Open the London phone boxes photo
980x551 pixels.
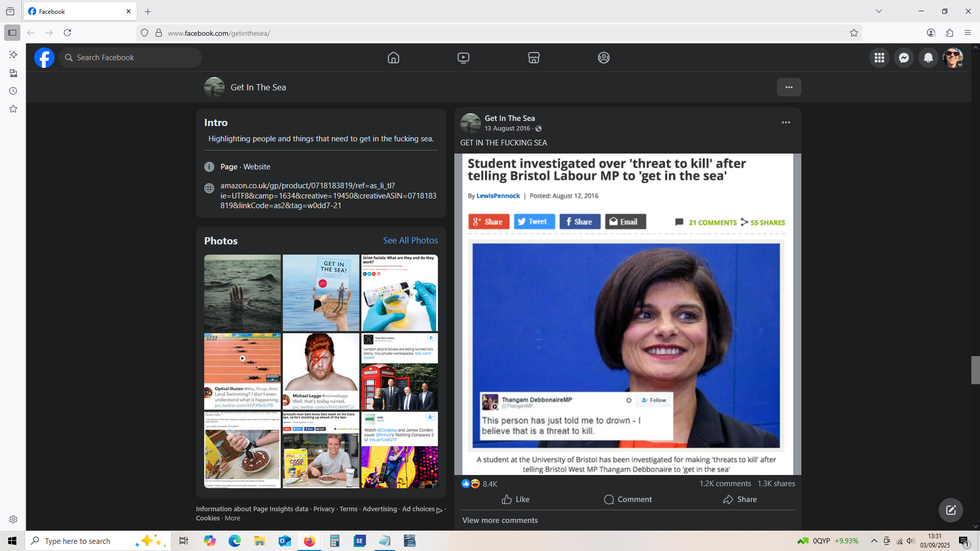click(x=400, y=371)
